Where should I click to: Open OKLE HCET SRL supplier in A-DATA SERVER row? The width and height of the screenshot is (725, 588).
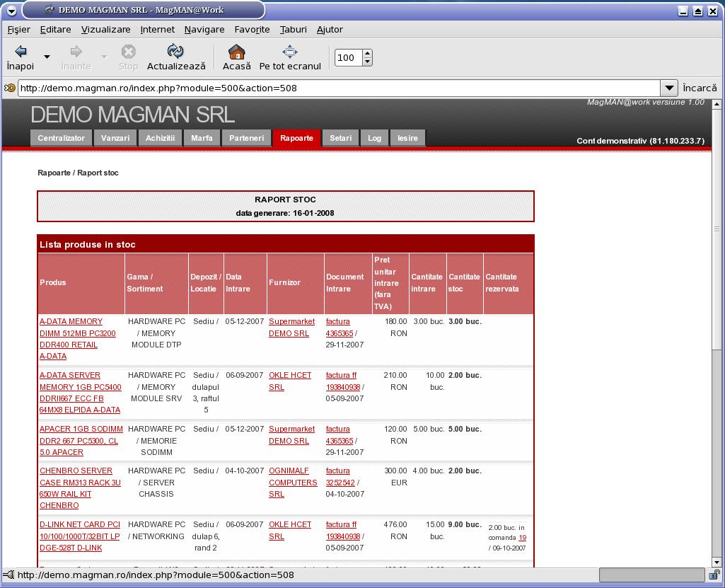290,381
